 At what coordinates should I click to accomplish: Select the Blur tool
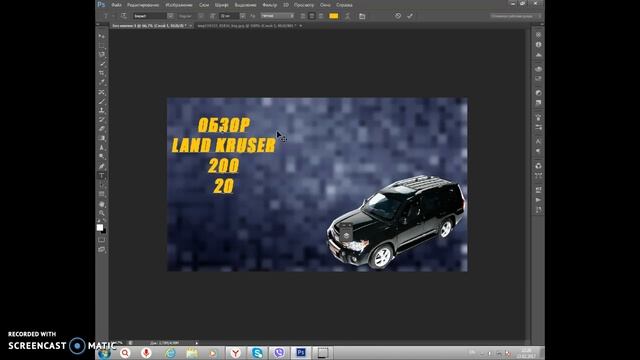(x=102, y=147)
